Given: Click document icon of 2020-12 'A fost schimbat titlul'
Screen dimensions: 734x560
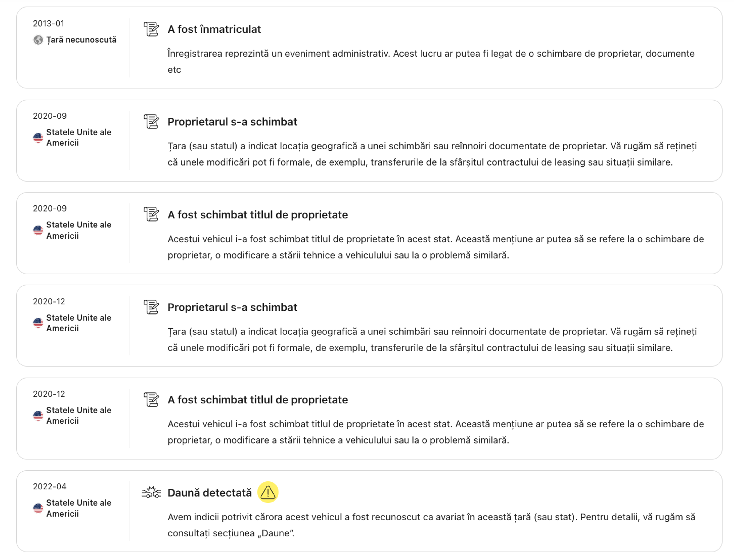Looking at the screenshot, I should click(x=151, y=399).
